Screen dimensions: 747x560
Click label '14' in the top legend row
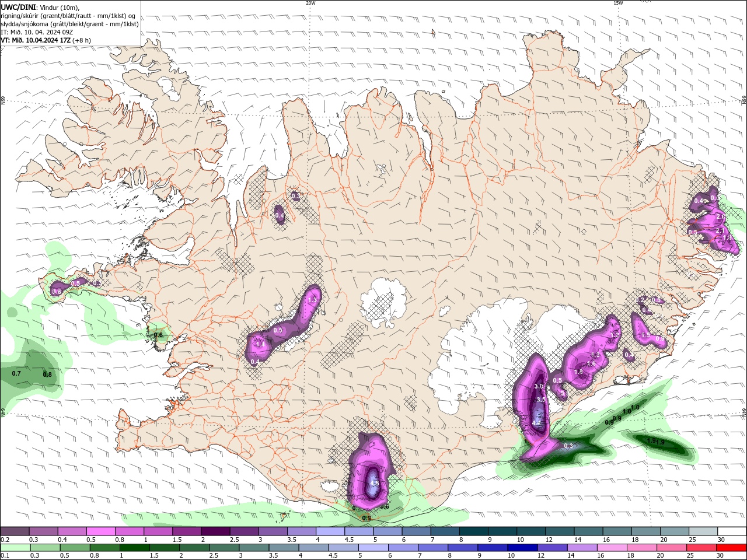(x=577, y=540)
